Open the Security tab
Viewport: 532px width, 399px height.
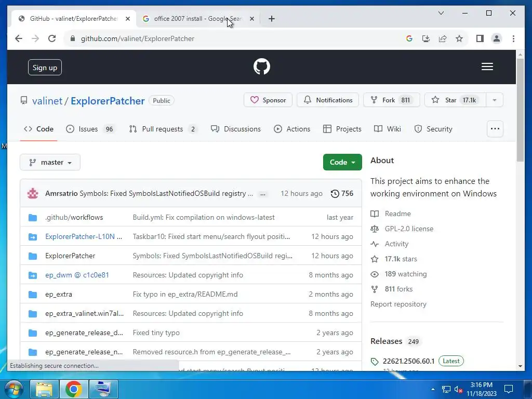click(434, 129)
